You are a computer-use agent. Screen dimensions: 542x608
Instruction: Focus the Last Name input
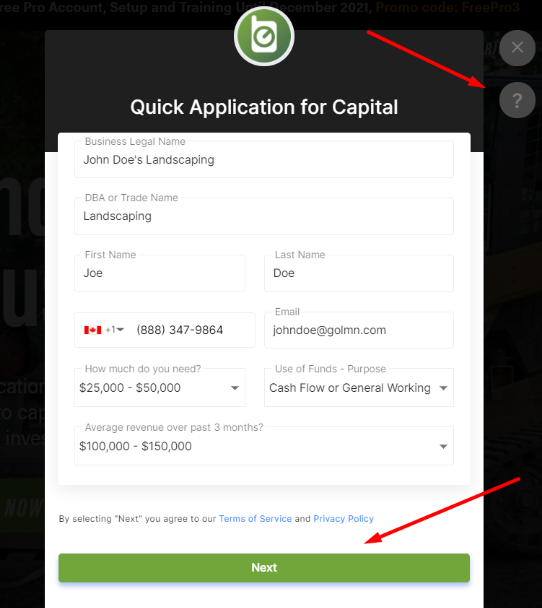click(359, 273)
